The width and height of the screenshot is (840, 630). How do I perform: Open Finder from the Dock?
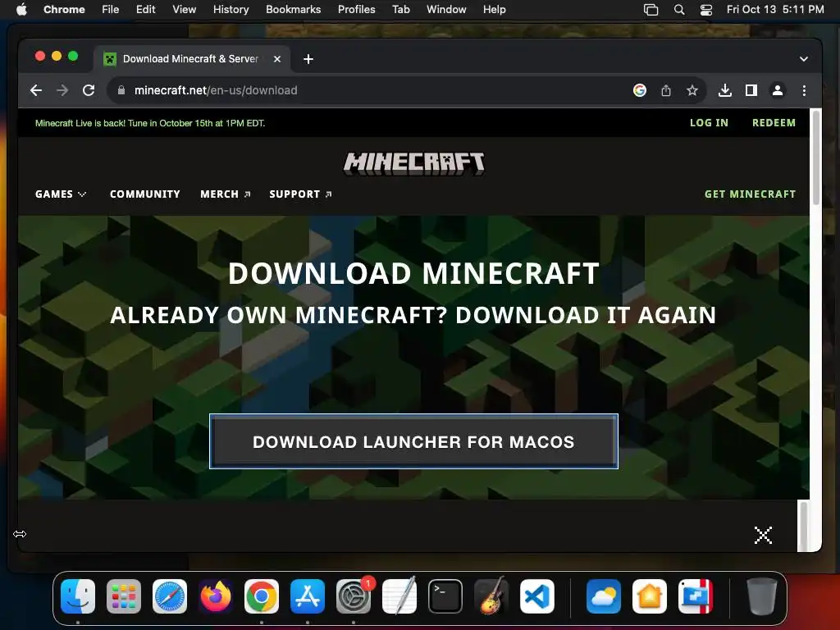(x=78, y=596)
